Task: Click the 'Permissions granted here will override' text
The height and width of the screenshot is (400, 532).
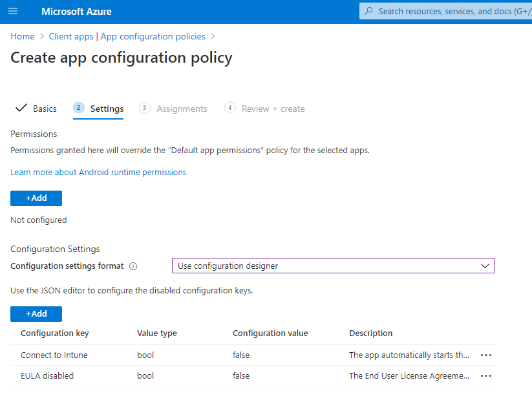Action: 190,151
